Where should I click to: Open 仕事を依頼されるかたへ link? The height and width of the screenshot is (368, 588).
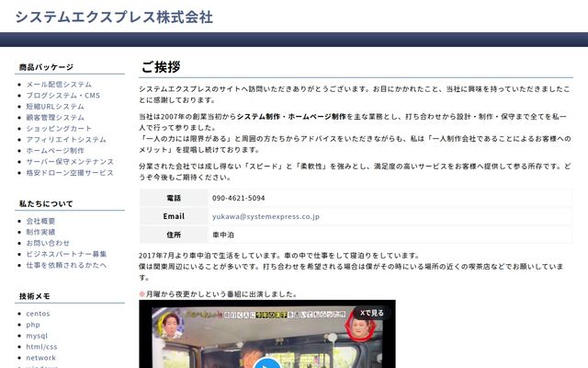point(66,265)
